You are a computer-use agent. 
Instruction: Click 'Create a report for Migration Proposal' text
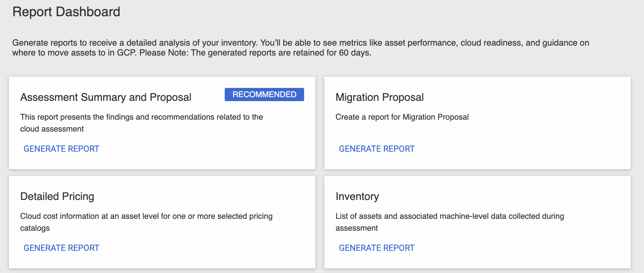pos(402,117)
